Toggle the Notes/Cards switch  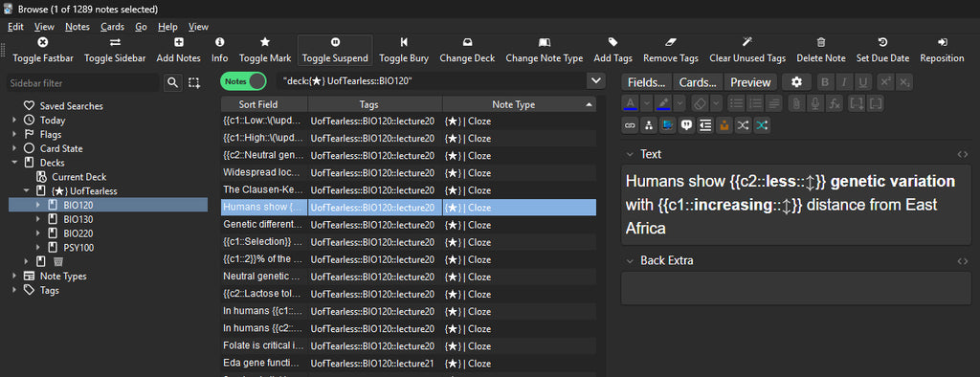click(x=243, y=81)
